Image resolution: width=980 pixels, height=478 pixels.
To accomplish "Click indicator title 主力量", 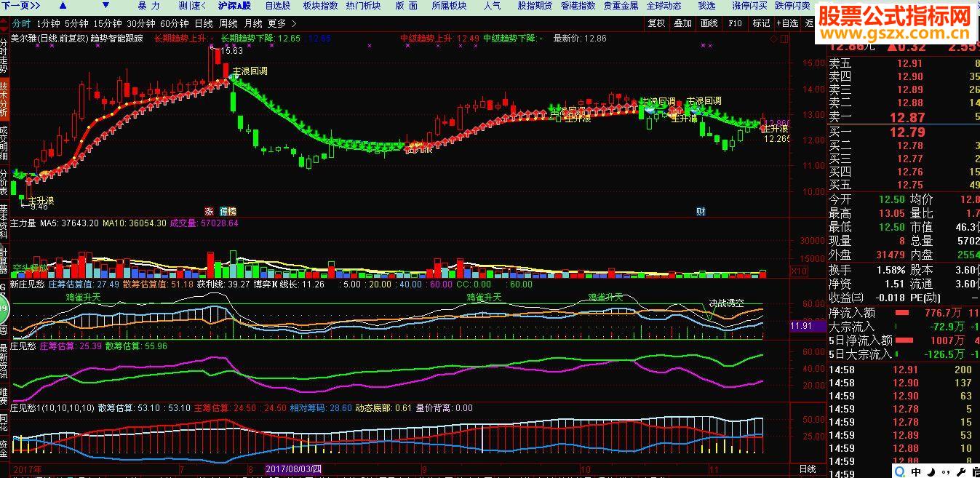I will (23, 223).
